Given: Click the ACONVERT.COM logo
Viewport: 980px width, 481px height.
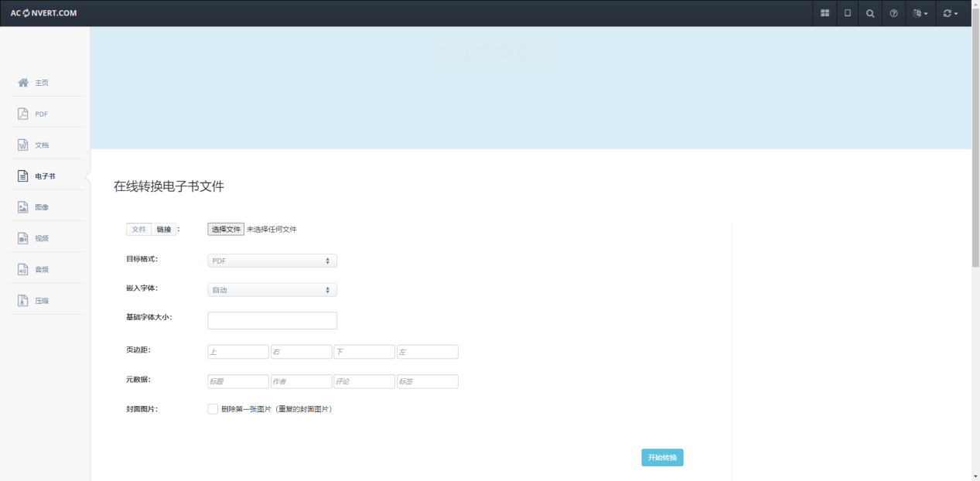Looking at the screenshot, I should click(43, 13).
